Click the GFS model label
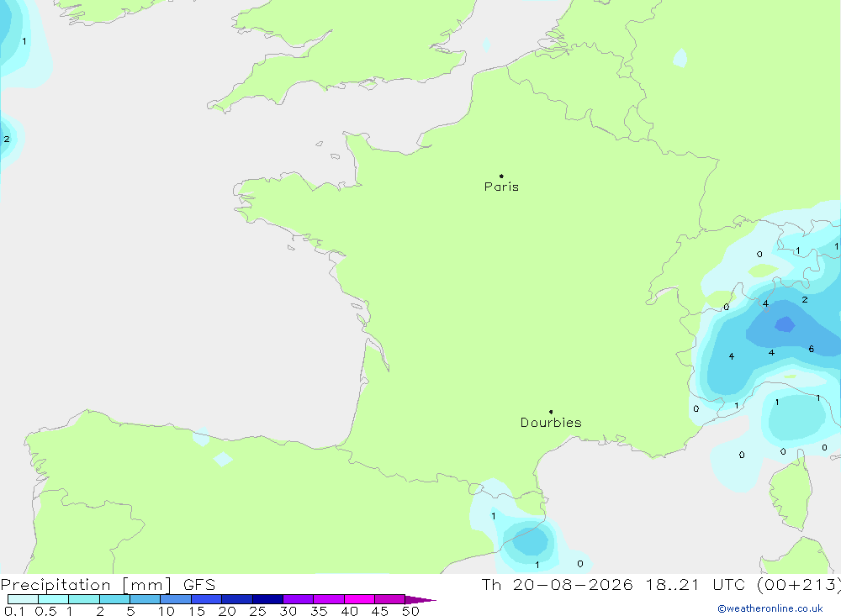This screenshot has height=616, width=841. [199, 584]
